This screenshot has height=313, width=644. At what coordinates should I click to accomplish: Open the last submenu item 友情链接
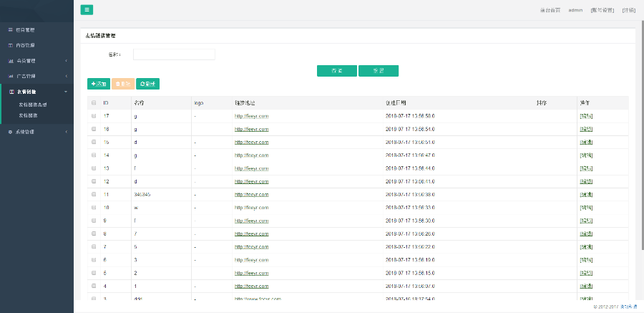29,115
